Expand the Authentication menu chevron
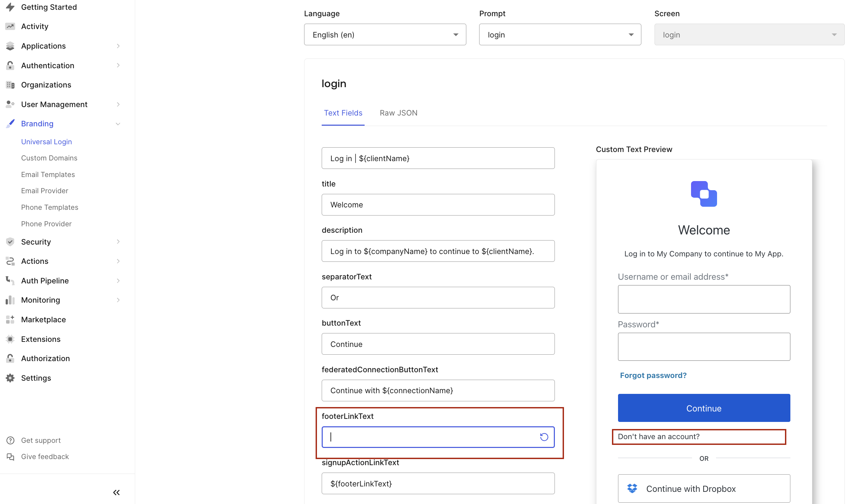 (x=118, y=65)
